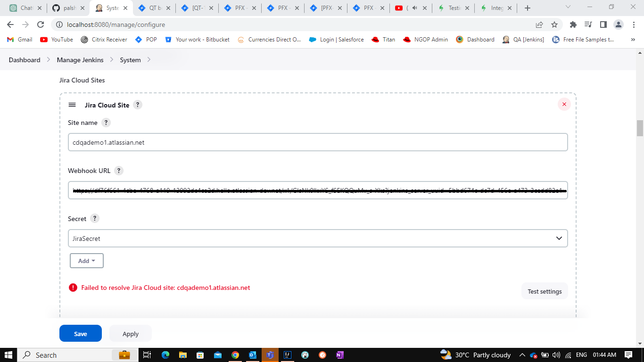Edit the cdqademo1.atlassian.net site name field

(318, 142)
